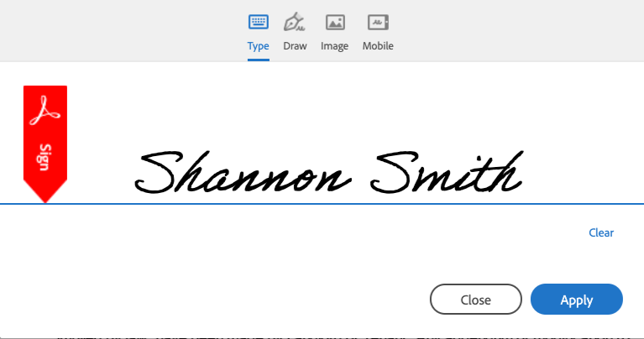
Task: Open the Image tab label
Action: [x=334, y=46]
